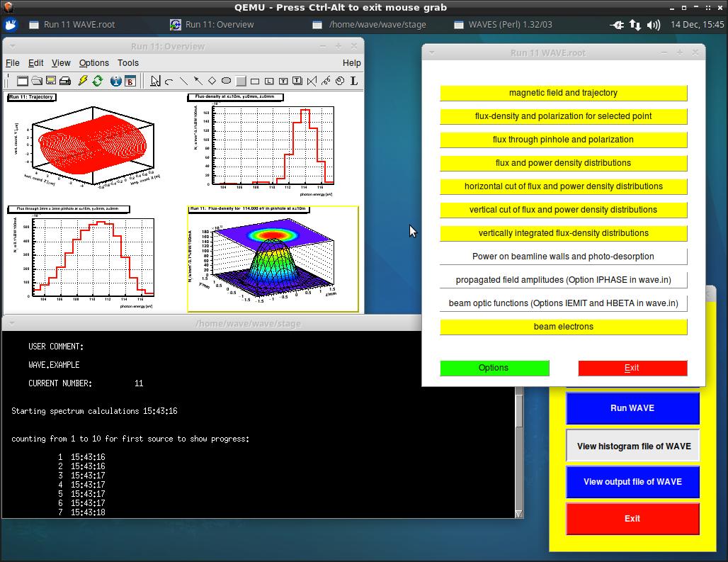Click View output file of WAVE
The width and height of the screenshot is (728, 562).
click(x=632, y=482)
